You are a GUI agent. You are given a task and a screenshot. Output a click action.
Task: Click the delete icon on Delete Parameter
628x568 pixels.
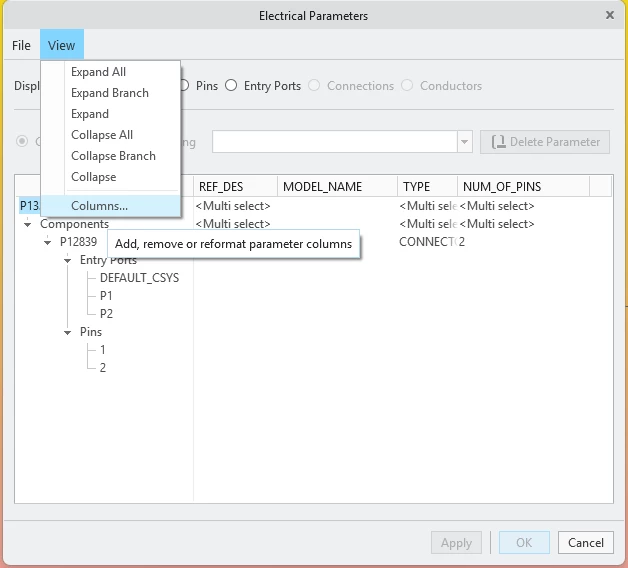(499, 142)
